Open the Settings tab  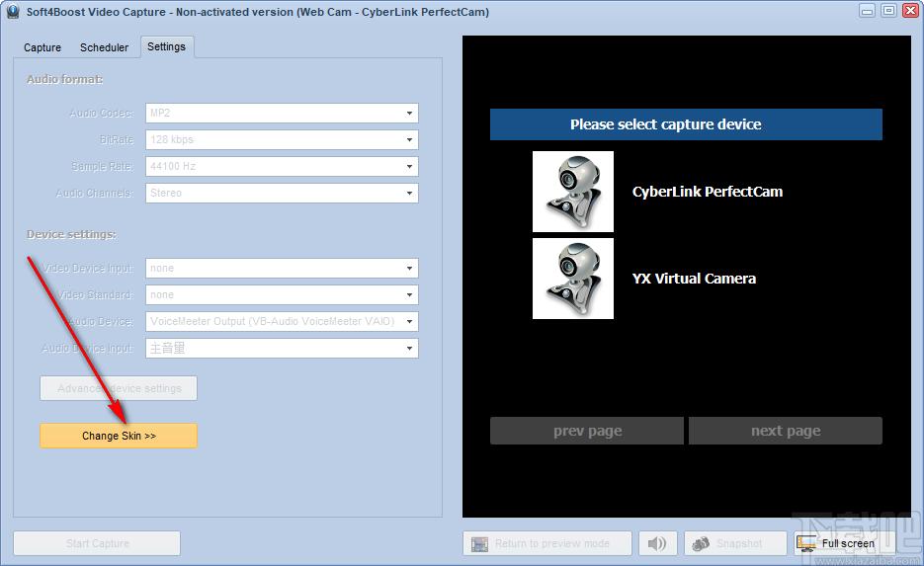(166, 46)
